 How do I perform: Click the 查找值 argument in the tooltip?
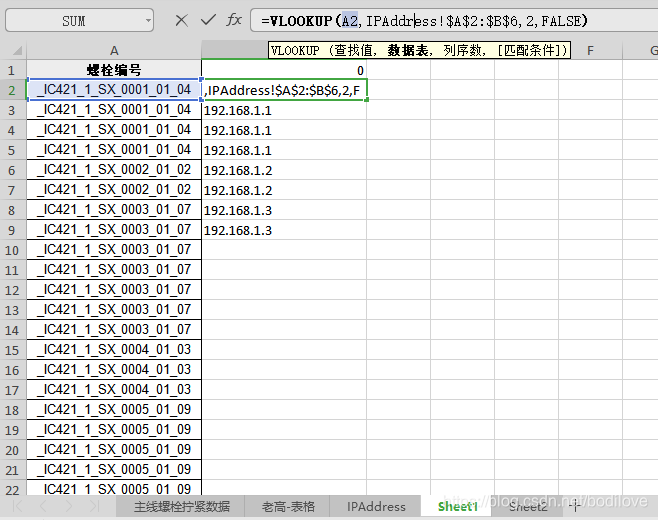point(353,50)
